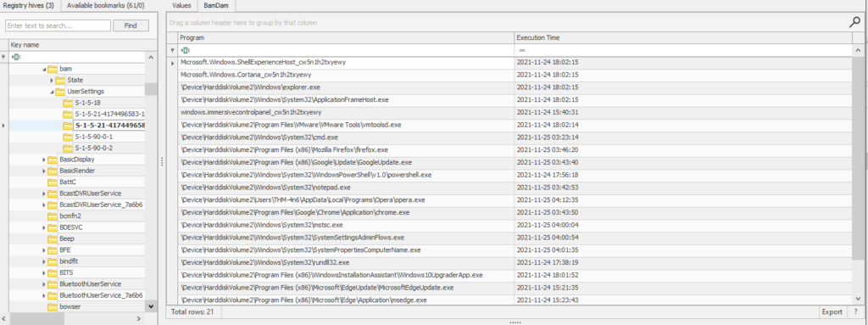
Task: Expand the BcastDVRUserService tree node
Action: tap(44, 193)
